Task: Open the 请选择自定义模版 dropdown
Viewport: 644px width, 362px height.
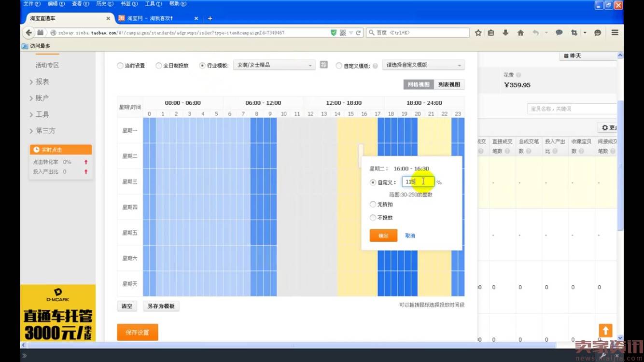Action: tap(423, 65)
